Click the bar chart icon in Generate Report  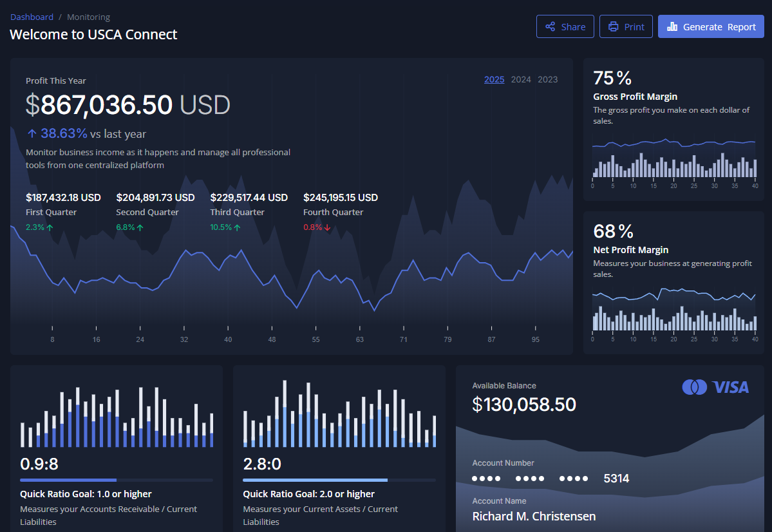tap(672, 26)
